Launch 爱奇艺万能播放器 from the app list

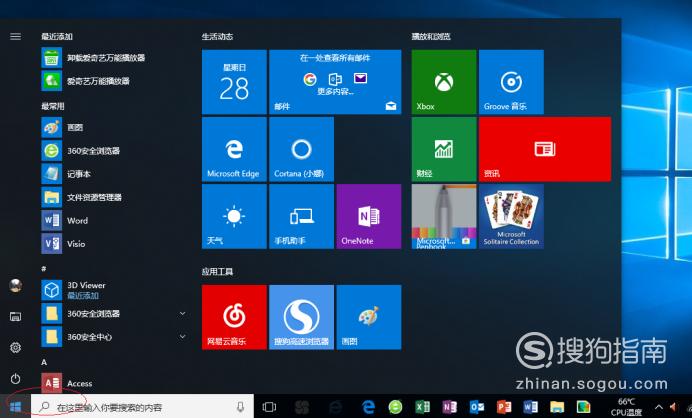point(115,81)
